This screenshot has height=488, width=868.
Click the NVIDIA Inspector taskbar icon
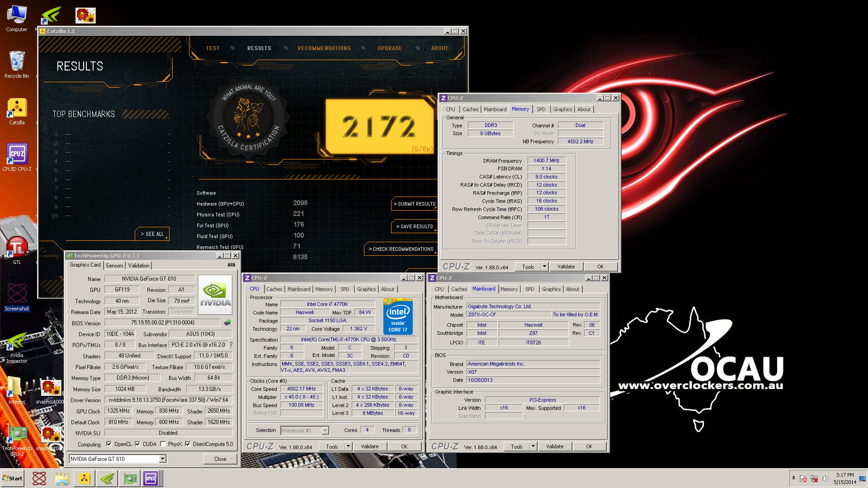[x=107, y=479]
